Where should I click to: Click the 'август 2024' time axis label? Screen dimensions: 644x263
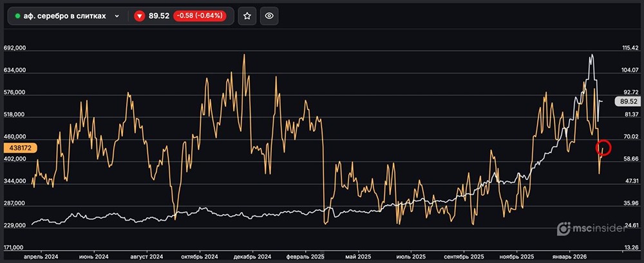point(147,257)
